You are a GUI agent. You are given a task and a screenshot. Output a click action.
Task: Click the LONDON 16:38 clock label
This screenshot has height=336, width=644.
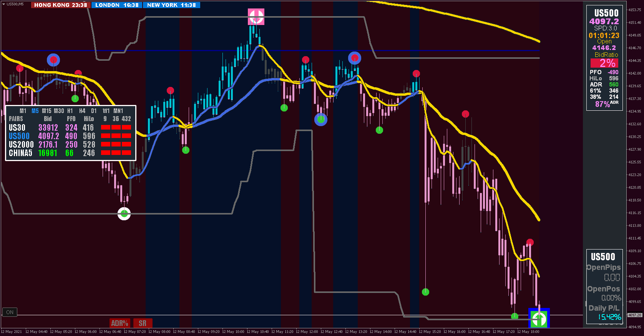point(117,5)
